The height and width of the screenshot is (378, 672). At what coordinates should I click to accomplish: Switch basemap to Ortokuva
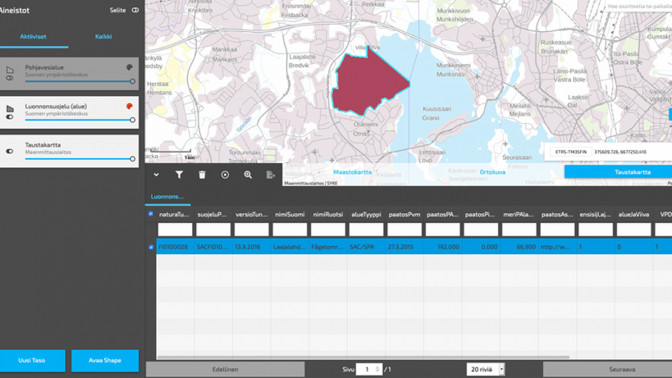[492, 172]
